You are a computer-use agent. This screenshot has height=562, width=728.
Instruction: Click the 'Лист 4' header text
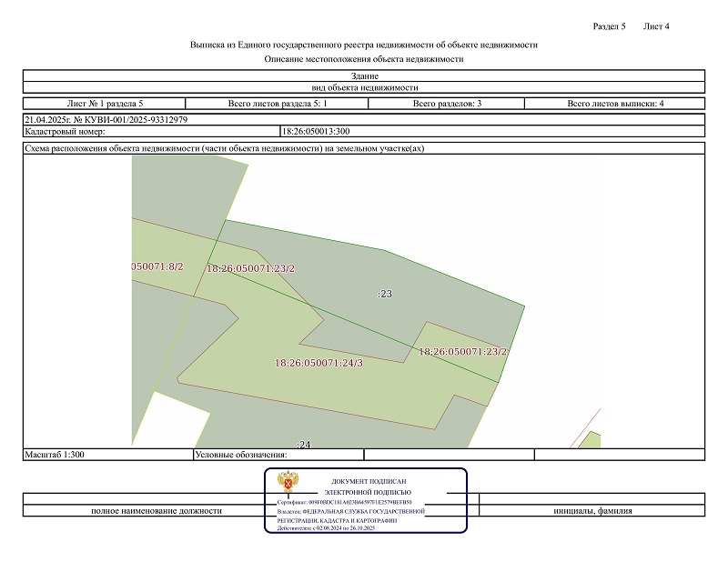click(x=656, y=26)
